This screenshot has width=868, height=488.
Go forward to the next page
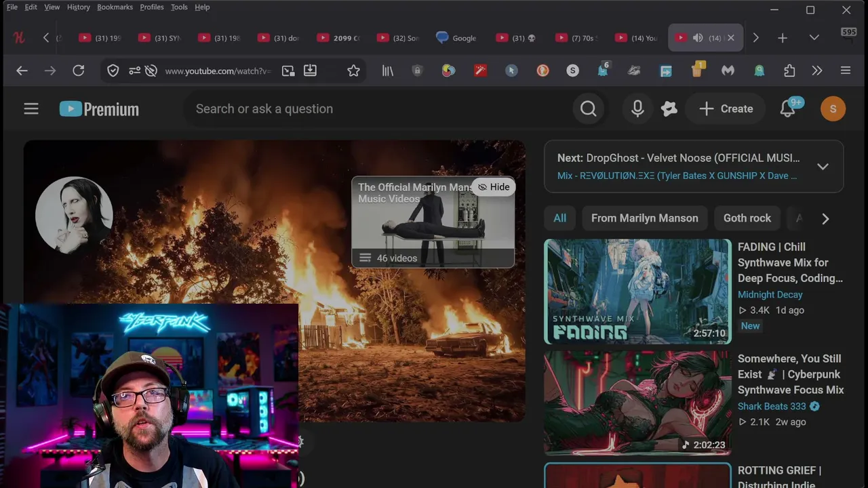pyautogui.click(x=50, y=70)
